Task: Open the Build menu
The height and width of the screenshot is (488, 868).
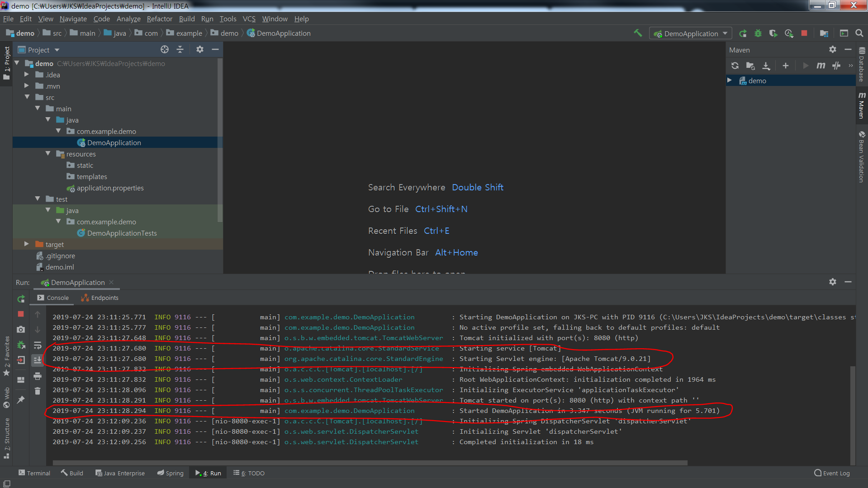Action: point(186,19)
